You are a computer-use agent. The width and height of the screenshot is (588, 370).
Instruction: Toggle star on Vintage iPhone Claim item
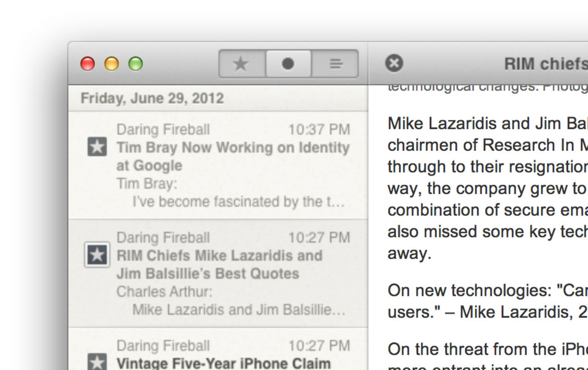pos(97,362)
